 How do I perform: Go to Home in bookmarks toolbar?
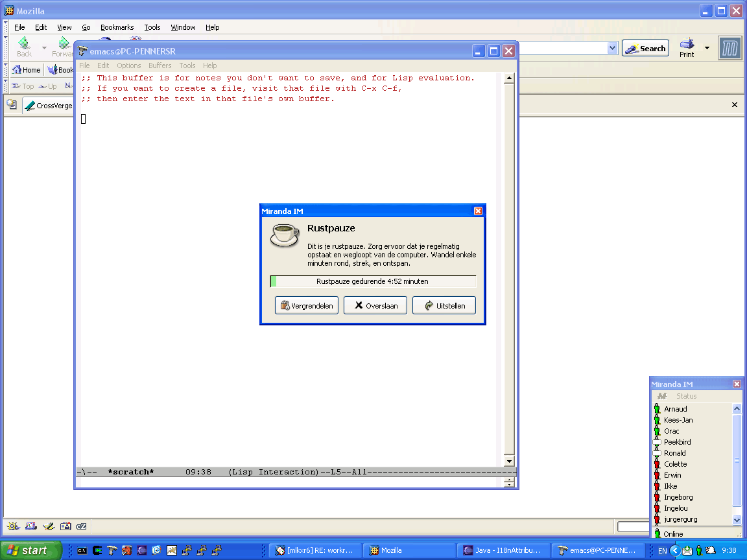pos(26,70)
